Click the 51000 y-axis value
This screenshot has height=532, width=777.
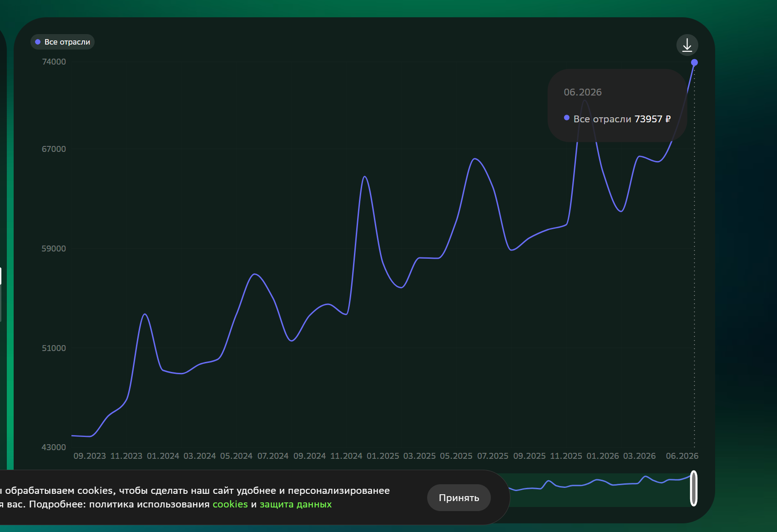pyautogui.click(x=54, y=348)
